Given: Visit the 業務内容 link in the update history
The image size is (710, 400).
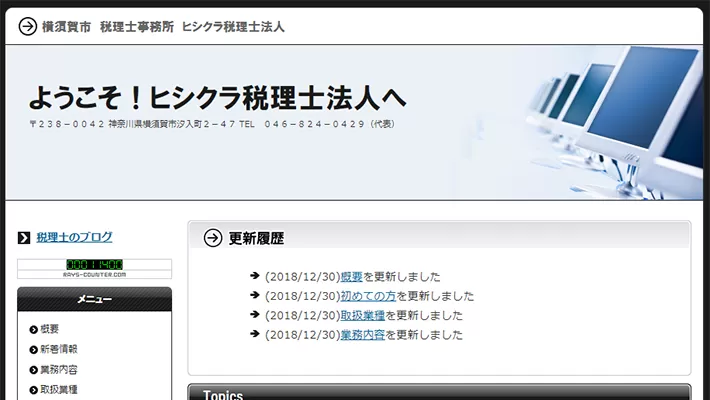Looking at the screenshot, I should (362, 335).
